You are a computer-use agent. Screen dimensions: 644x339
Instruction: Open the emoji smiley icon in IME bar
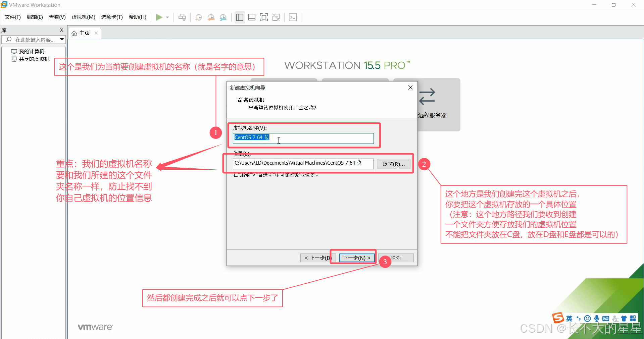tap(587, 319)
